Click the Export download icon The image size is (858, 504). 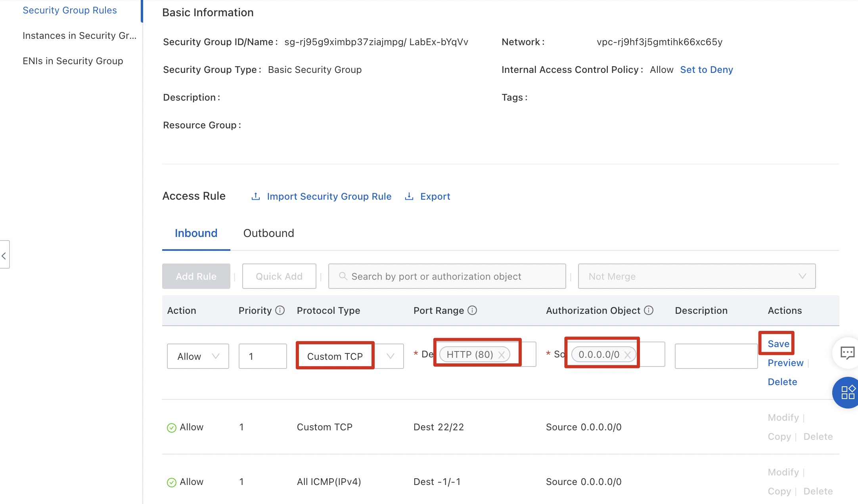tap(409, 197)
